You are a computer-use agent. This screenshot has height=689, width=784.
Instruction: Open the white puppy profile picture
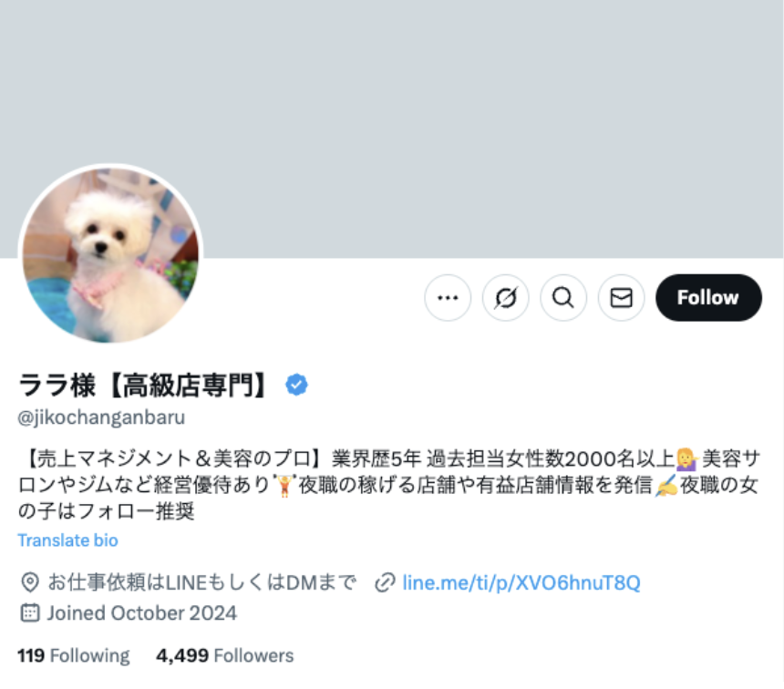110,255
